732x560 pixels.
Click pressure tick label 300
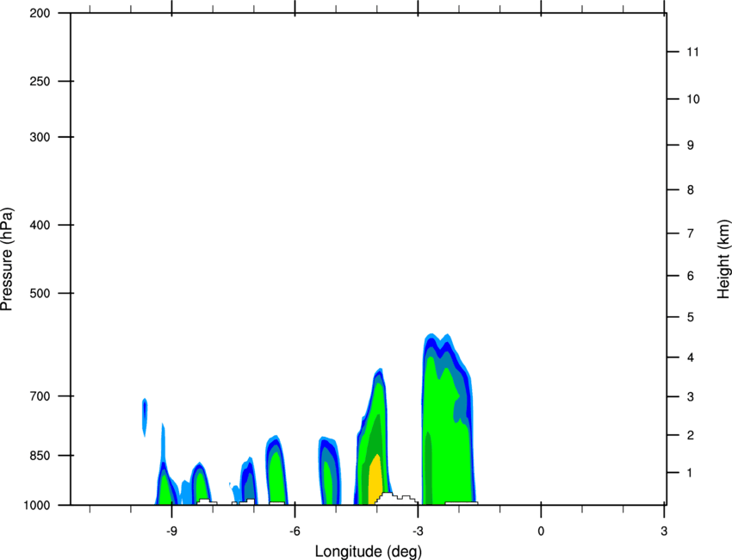tap(40, 137)
